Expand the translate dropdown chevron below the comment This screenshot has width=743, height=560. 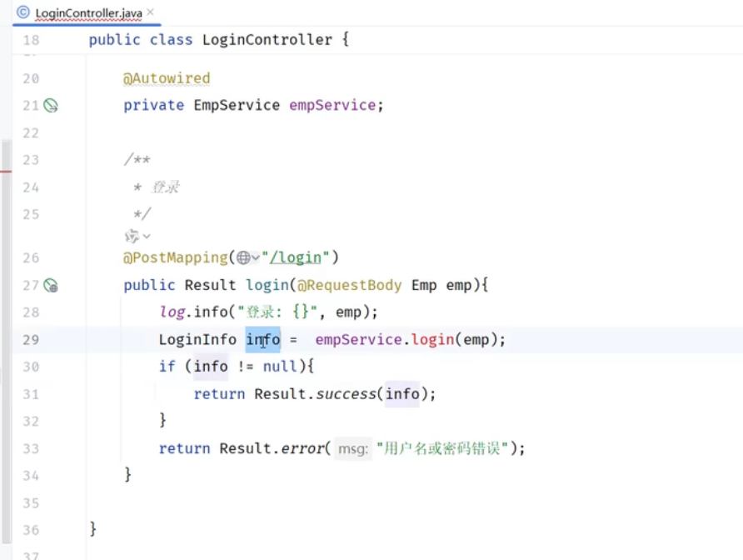[x=147, y=236]
